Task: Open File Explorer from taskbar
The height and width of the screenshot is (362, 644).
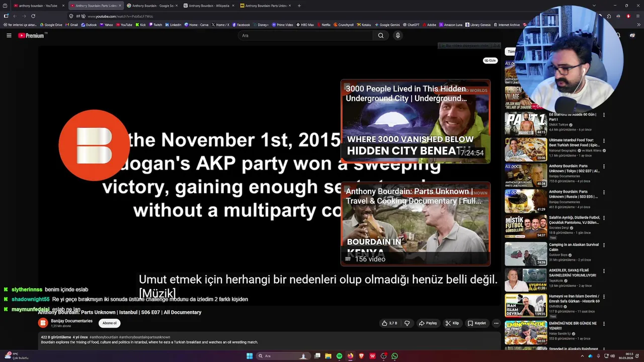Action: click(328, 356)
